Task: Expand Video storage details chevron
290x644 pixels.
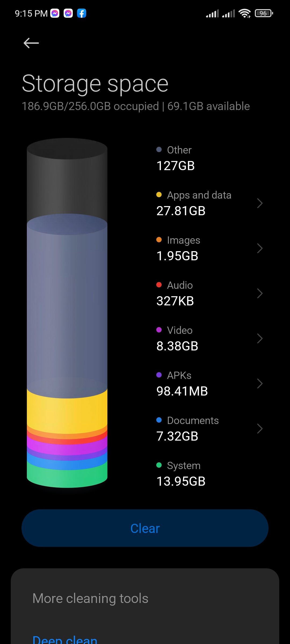Action: coord(259,339)
